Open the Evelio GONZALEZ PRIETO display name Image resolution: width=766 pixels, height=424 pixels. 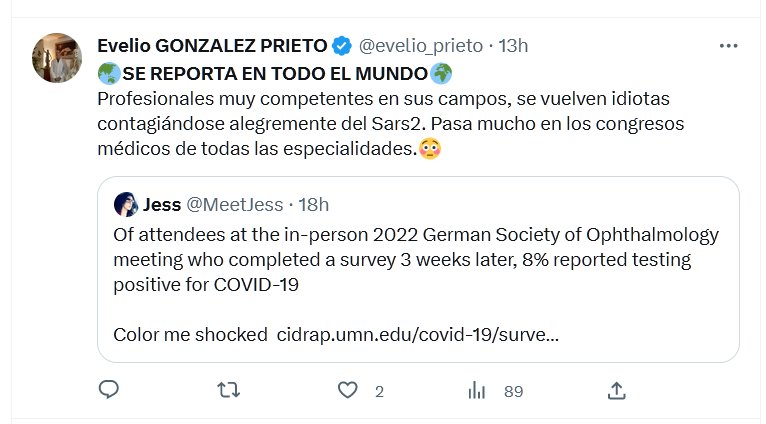(212, 46)
